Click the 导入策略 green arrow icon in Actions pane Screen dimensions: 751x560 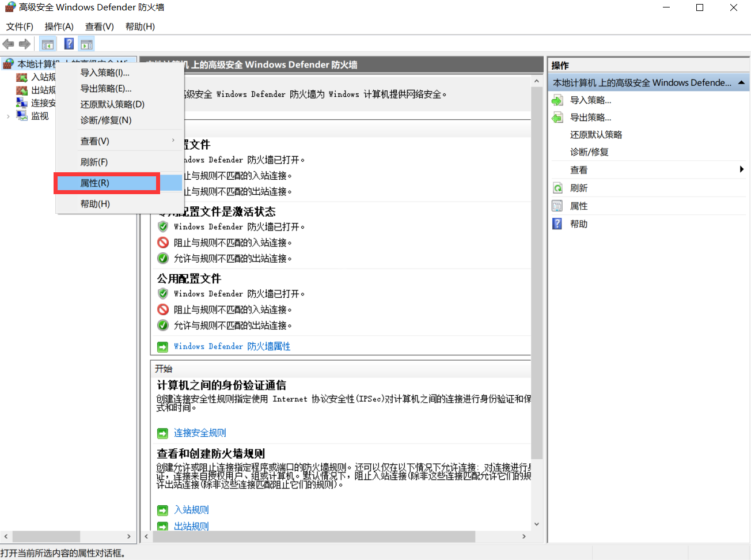[x=557, y=100]
